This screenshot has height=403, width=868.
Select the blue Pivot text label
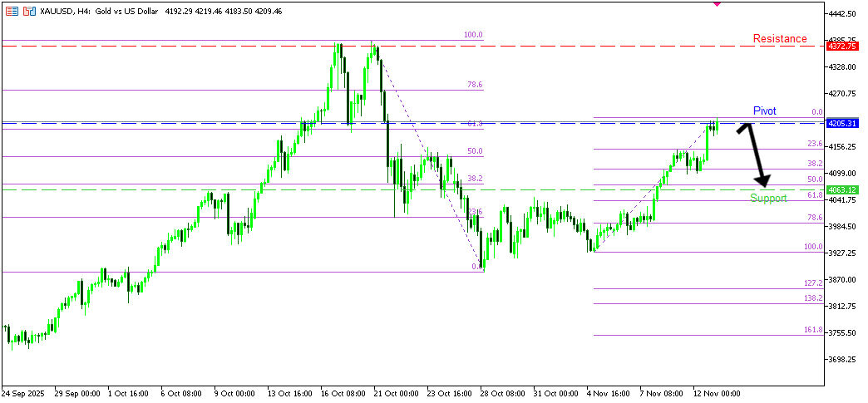[x=764, y=111]
